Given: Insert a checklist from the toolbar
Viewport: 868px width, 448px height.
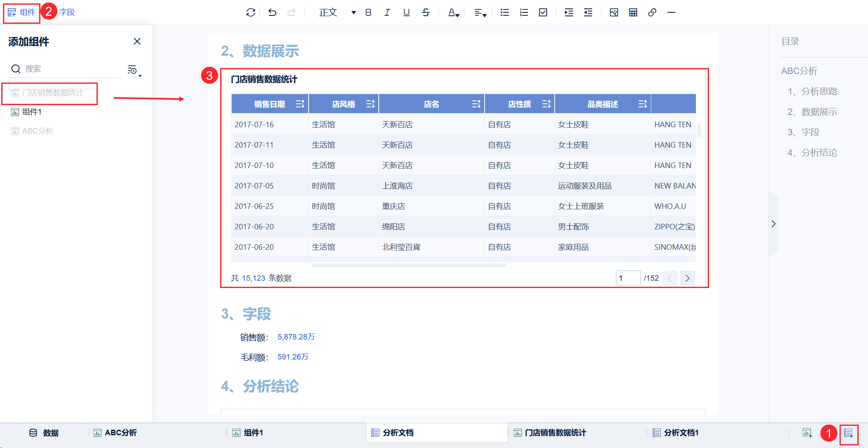Looking at the screenshot, I should pos(543,12).
